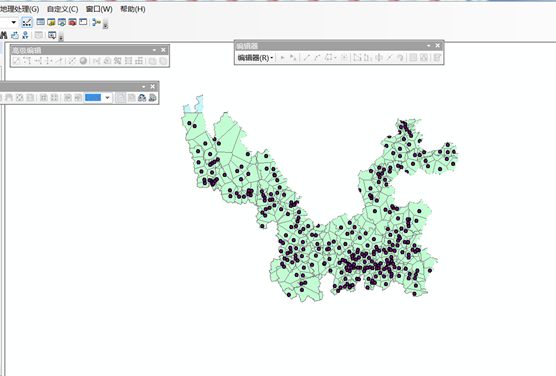Open the 地理处理(G) menu

point(20,9)
